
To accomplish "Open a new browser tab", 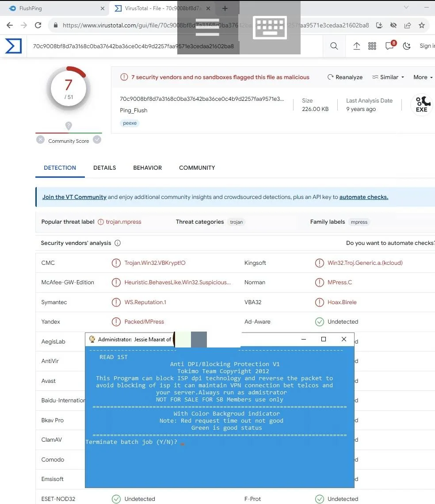I will coord(225,8).
